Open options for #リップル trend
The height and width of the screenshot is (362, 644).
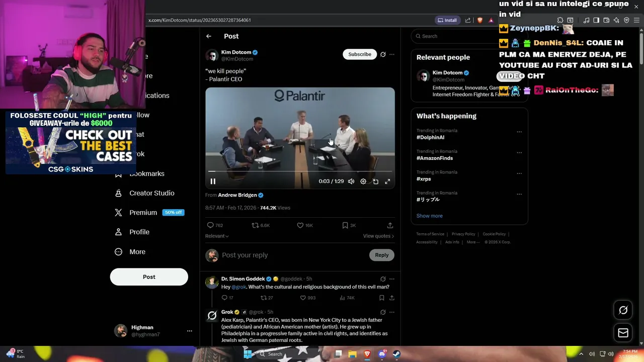(519, 195)
